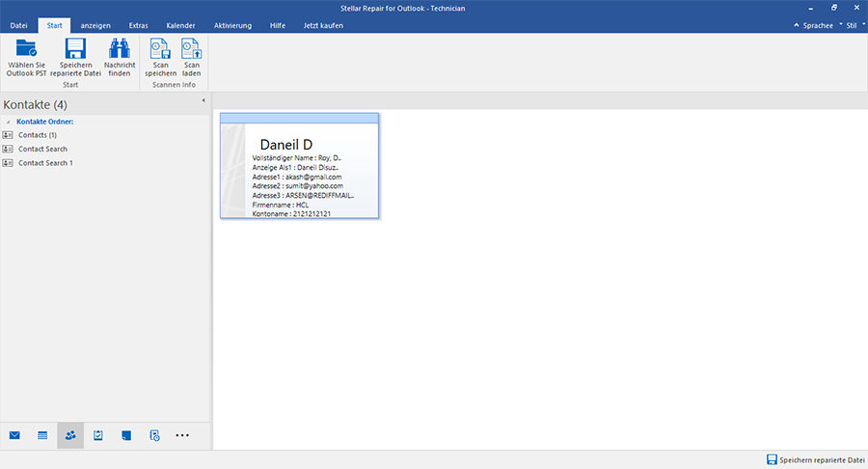Expand more navigation options (three dots)

coord(182,435)
